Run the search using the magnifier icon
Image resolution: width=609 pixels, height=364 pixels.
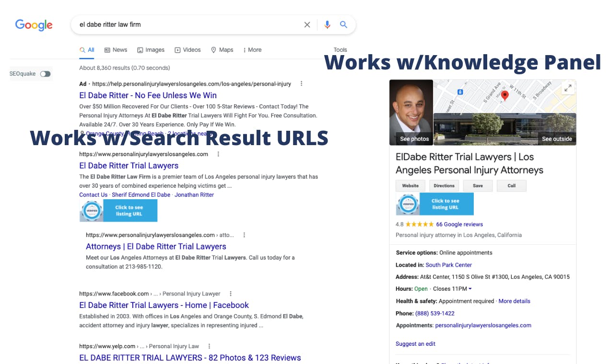[x=343, y=24]
